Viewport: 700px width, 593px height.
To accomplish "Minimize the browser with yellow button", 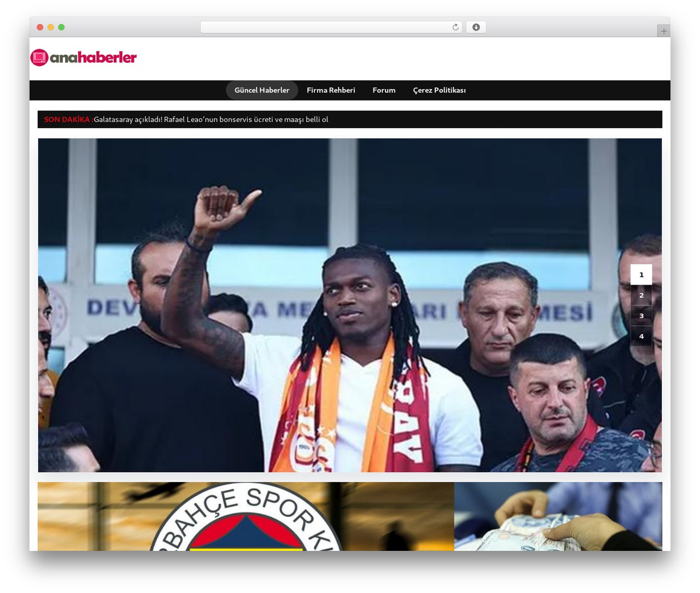I will coord(50,27).
